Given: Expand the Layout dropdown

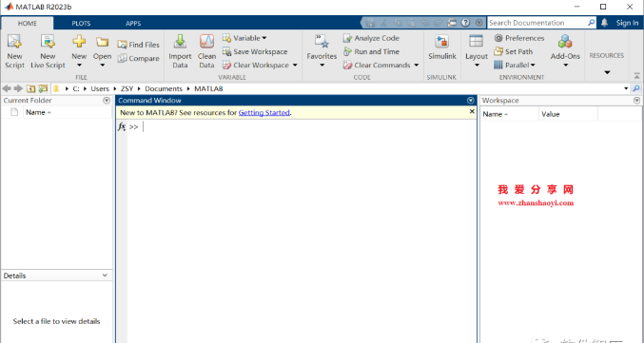Looking at the screenshot, I should click(477, 51).
